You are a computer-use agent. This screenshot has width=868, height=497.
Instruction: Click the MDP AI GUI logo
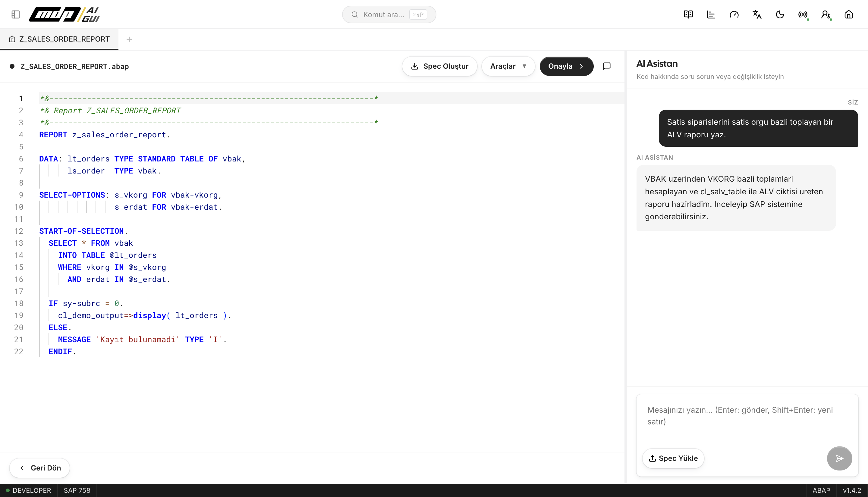click(64, 14)
